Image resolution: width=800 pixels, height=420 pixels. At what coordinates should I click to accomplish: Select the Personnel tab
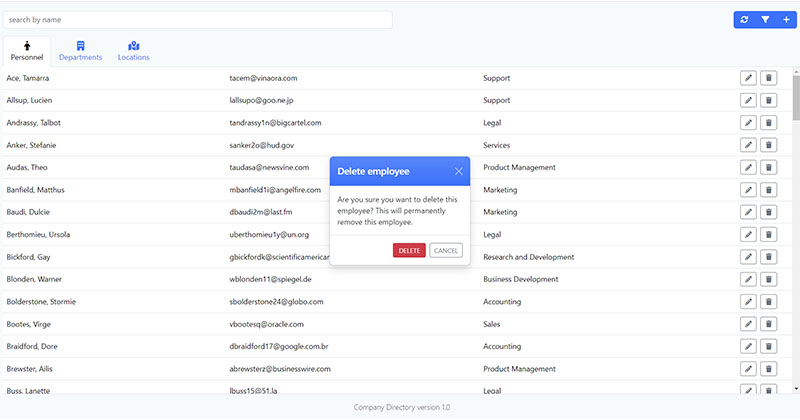click(27, 51)
